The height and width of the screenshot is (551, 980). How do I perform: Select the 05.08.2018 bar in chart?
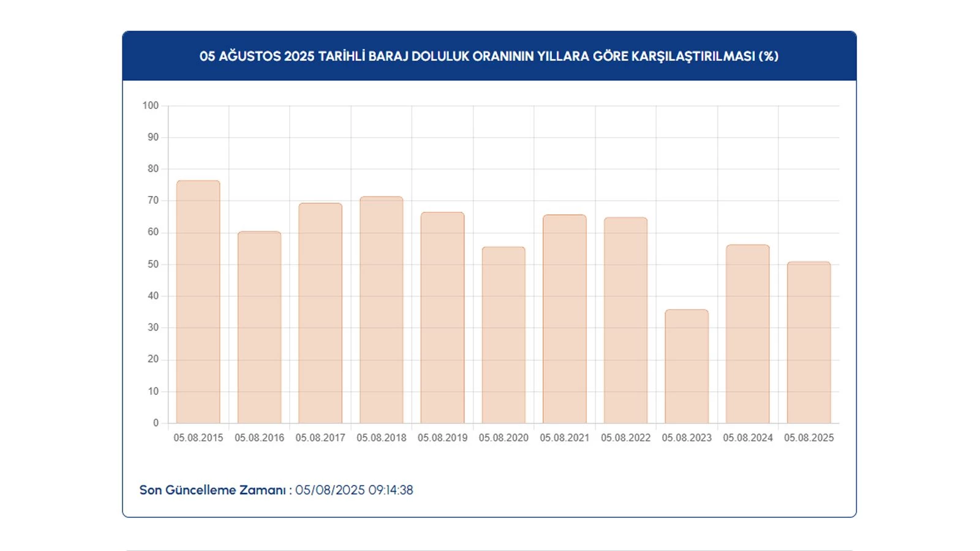[381, 310]
